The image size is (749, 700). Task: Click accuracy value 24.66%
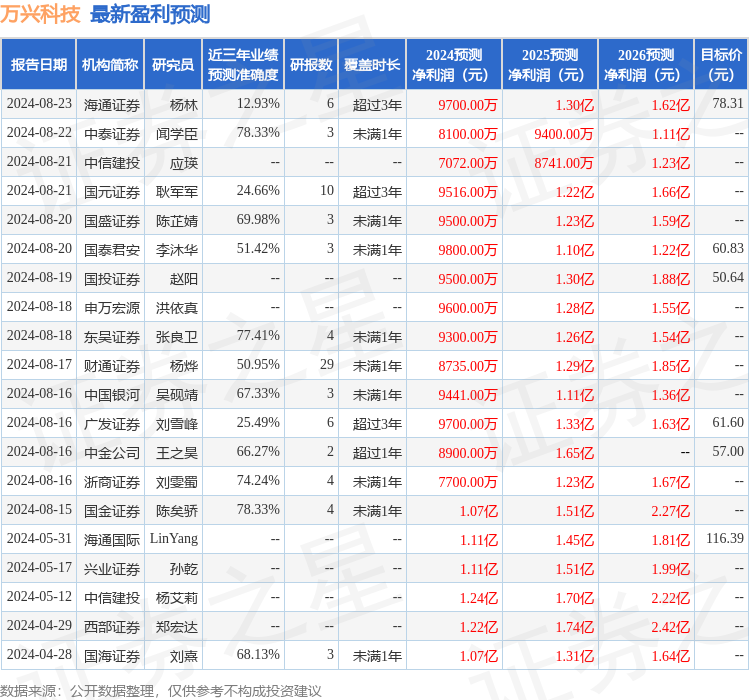tap(258, 191)
